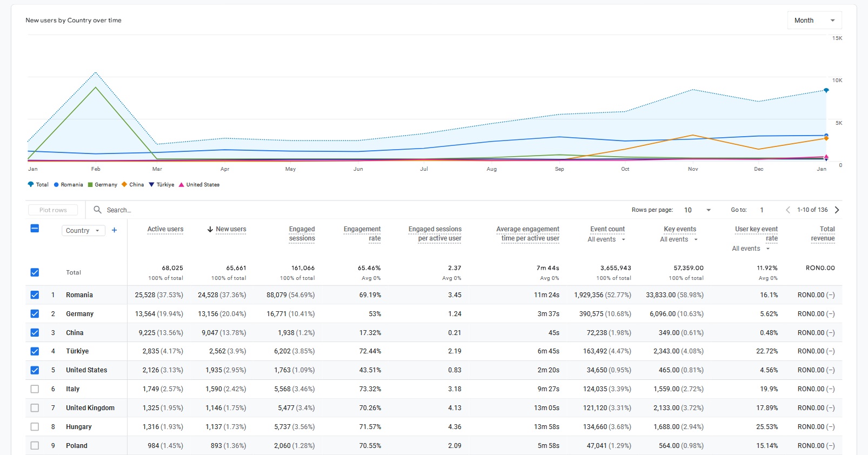Click the United States legend triangle
Image resolution: width=868 pixels, height=455 pixels.
click(x=182, y=185)
